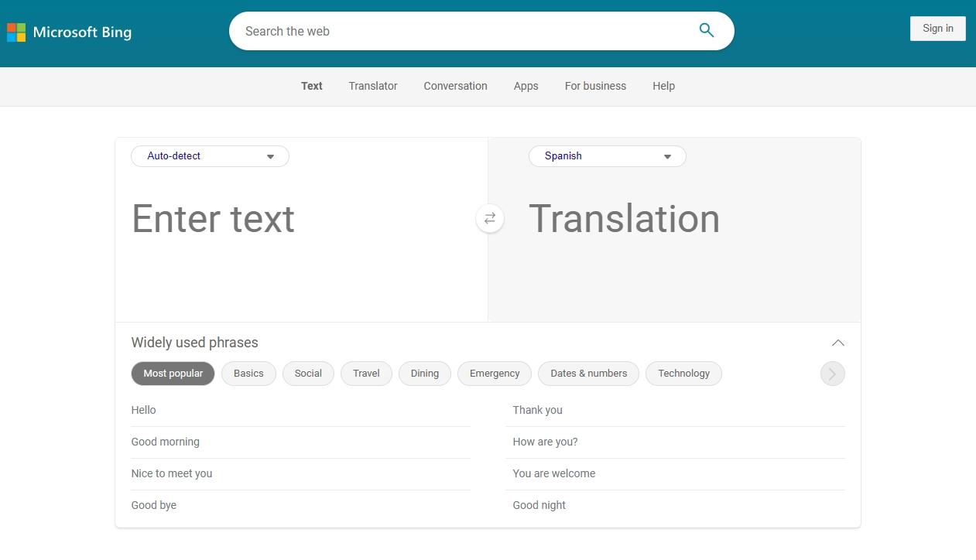
Task: Select the Basics phrase category
Action: tap(248, 374)
